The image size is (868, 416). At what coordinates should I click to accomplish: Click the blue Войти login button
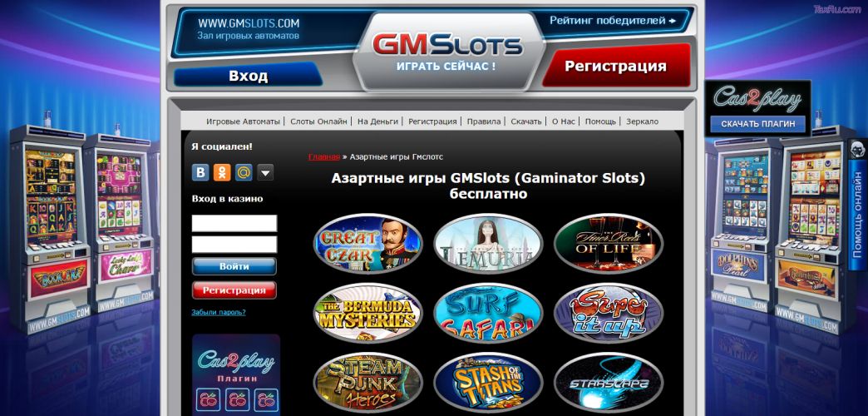tap(234, 266)
